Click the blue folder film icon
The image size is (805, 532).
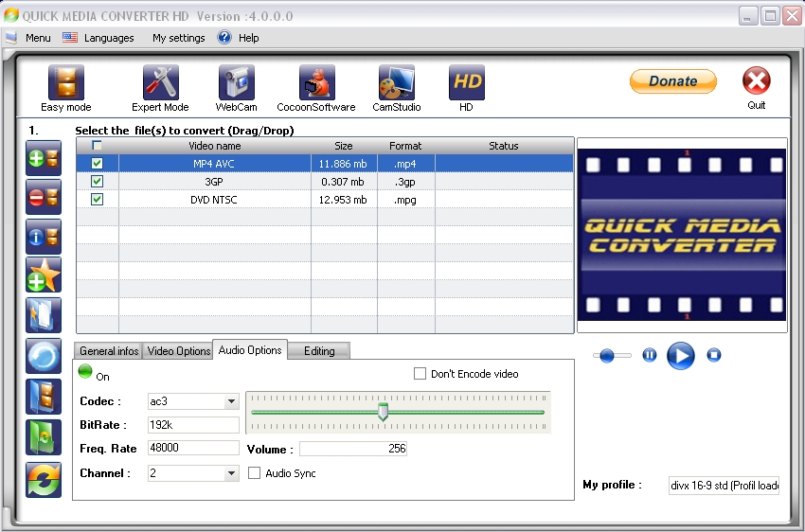point(44,396)
